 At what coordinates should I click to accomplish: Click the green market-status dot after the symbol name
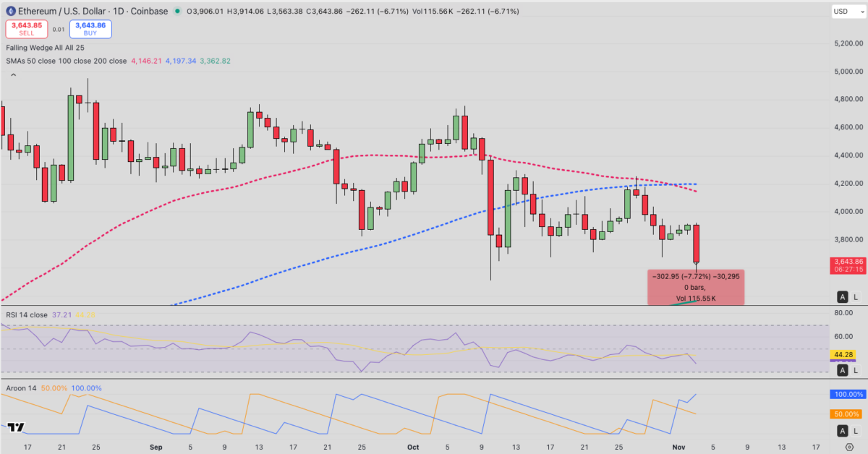(x=177, y=11)
